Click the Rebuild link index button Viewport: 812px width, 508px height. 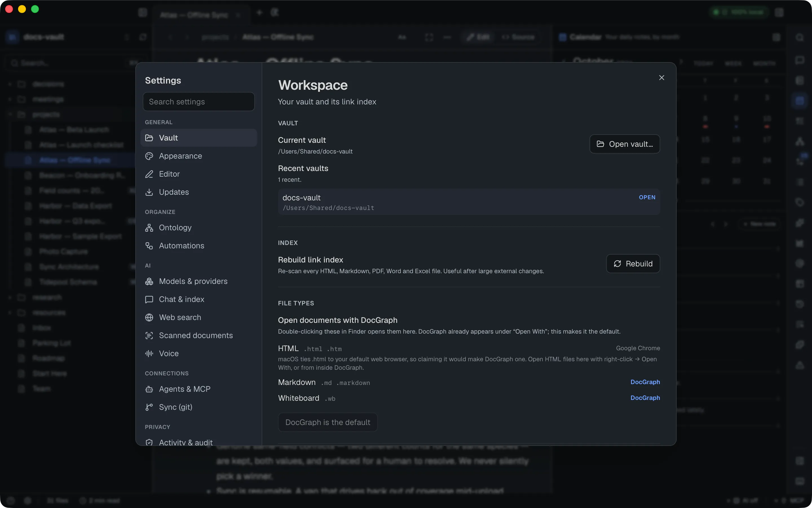tap(633, 264)
